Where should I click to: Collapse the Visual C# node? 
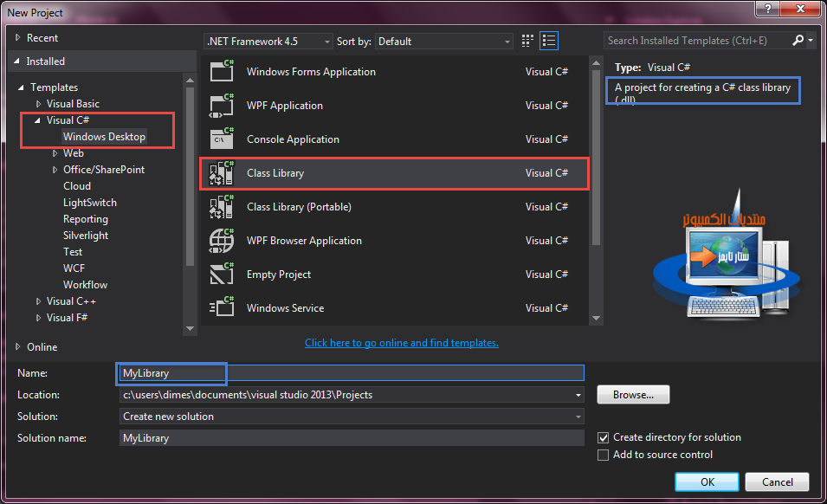37,120
